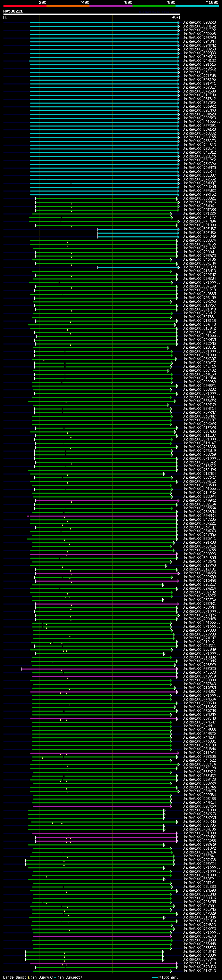Open hit UniRef100_A6YGE7
The image size is (222, 980).
[x=199, y=88]
